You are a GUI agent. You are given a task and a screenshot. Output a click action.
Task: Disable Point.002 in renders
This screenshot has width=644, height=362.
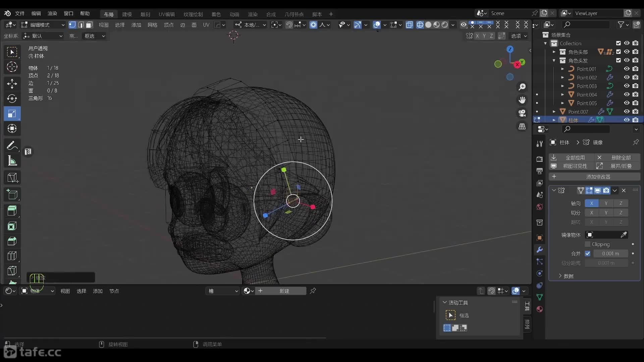click(635, 77)
